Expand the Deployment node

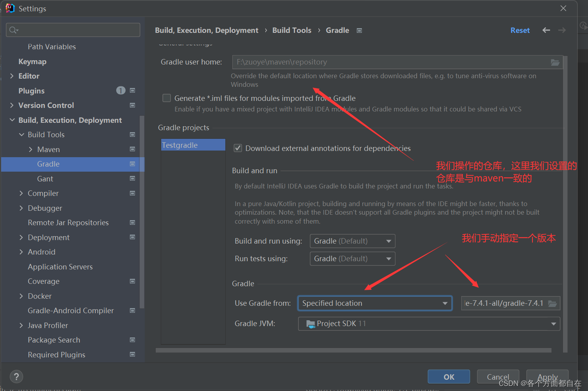(21, 237)
